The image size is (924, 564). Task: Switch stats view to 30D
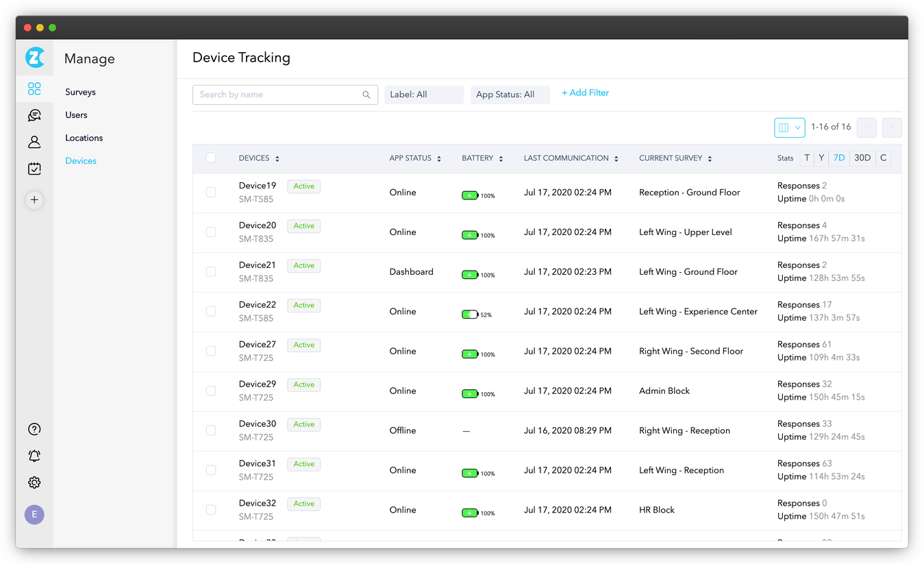[862, 158]
